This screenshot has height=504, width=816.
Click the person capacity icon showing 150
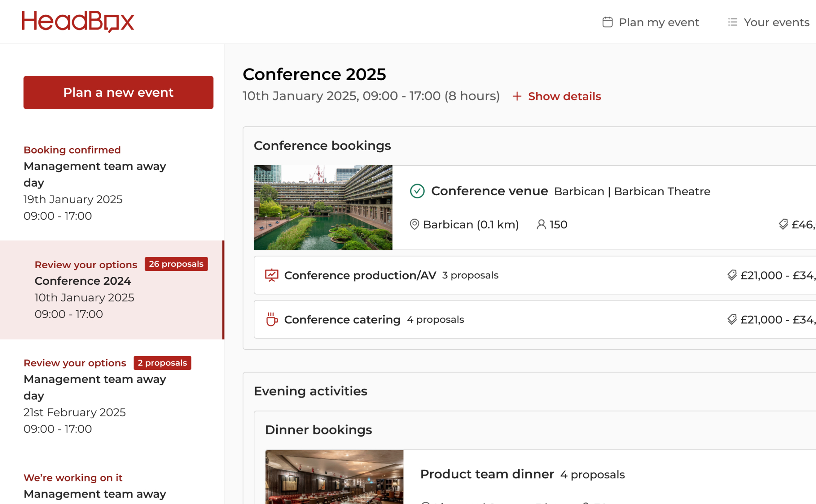pyautogui.click(x=541, y=225)
